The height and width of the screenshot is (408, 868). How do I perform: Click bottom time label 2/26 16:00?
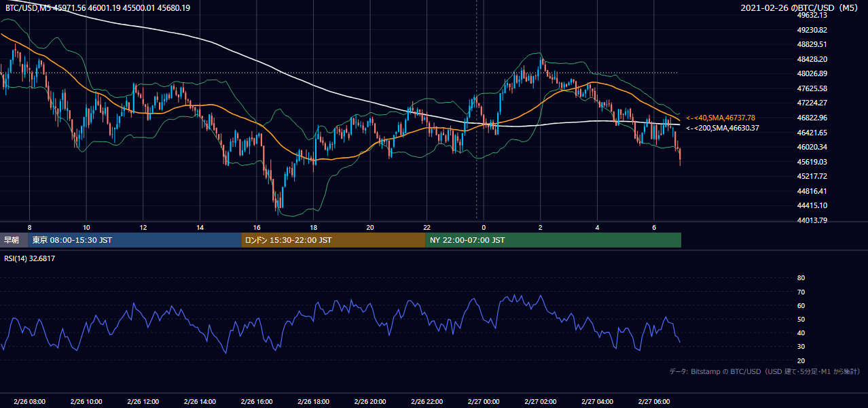pos(256,402)
